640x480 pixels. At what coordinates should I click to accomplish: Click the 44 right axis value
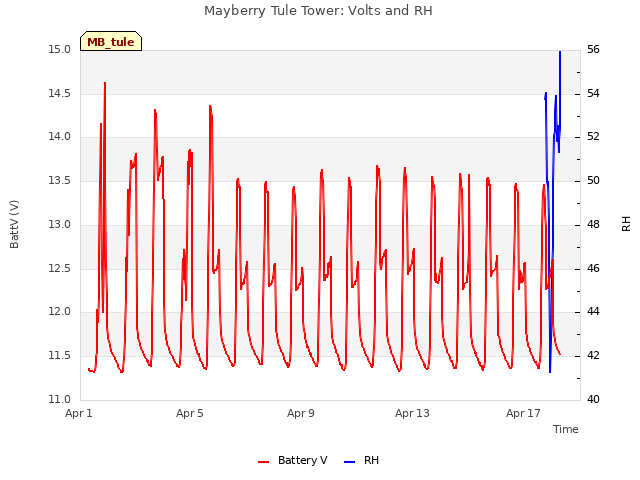click(x=593, y=311)
